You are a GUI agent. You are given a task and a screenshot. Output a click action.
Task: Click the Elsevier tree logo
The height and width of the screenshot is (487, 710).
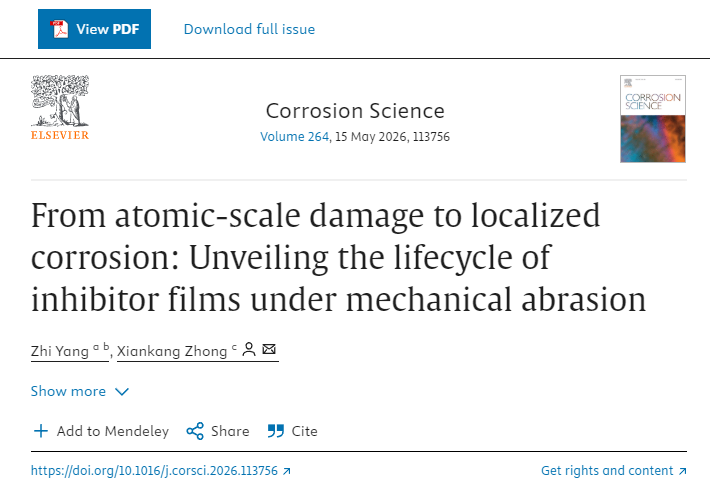point(59,104)
